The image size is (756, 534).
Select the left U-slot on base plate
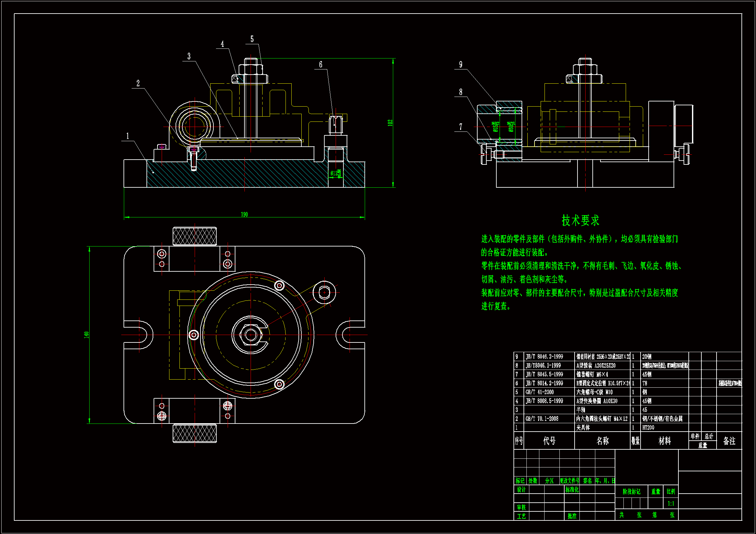point(140,335)
